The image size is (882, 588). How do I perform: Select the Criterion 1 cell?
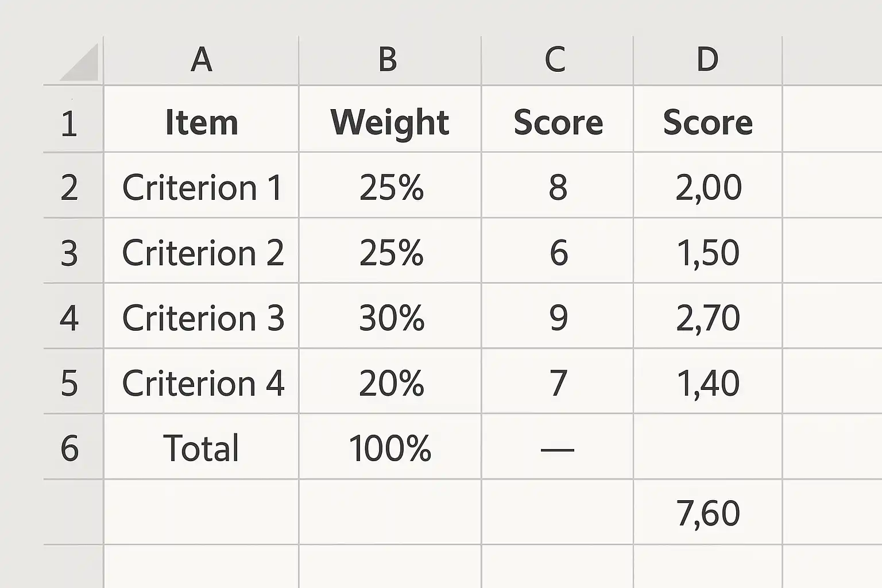click(201, 187)
